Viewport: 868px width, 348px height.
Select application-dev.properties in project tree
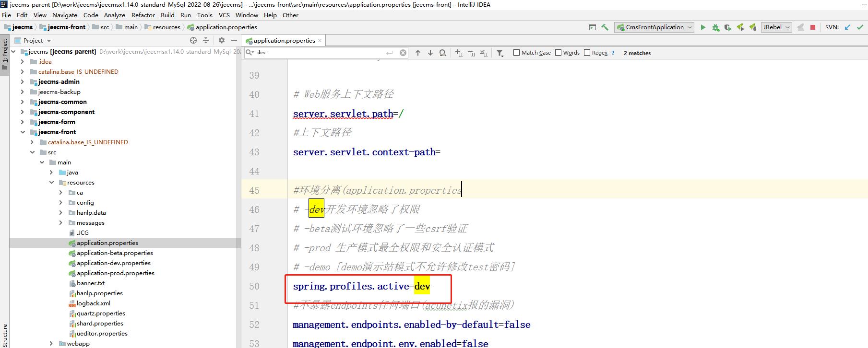(114, 263)
